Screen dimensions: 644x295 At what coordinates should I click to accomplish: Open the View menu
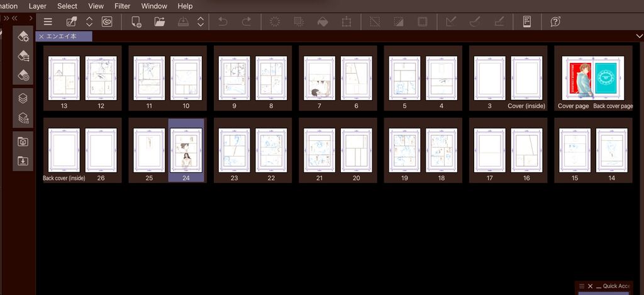pyautogui.click(x=96, y=6)
